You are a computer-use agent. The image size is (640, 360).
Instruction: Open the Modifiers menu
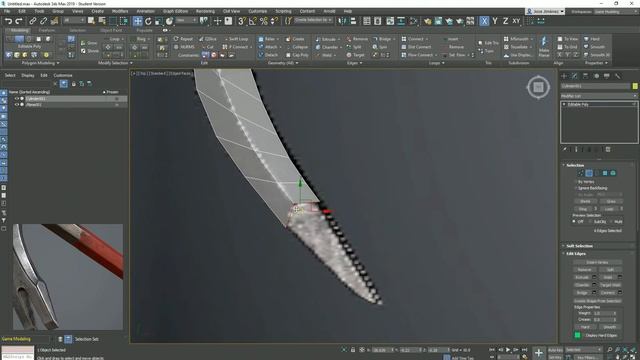[x=120, y=11]
